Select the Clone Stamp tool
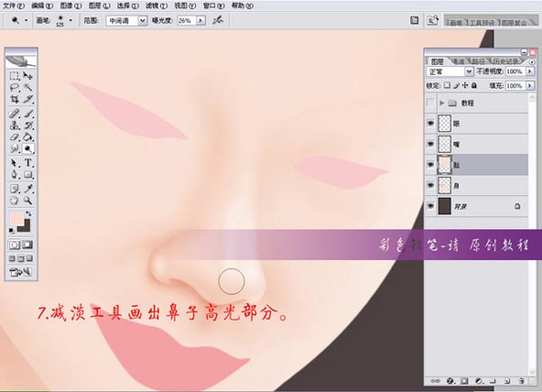Viewport: 542px width, 392px height. (14, 126)
